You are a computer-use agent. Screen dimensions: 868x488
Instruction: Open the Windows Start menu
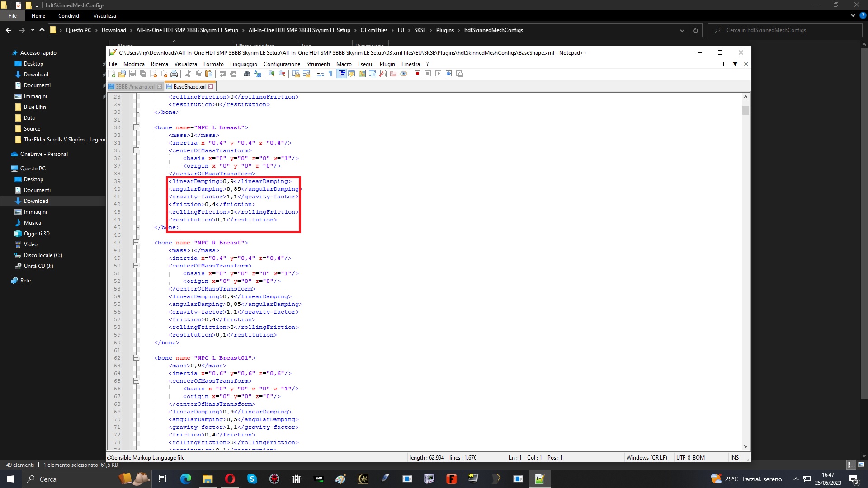click(x=11, y=479)
